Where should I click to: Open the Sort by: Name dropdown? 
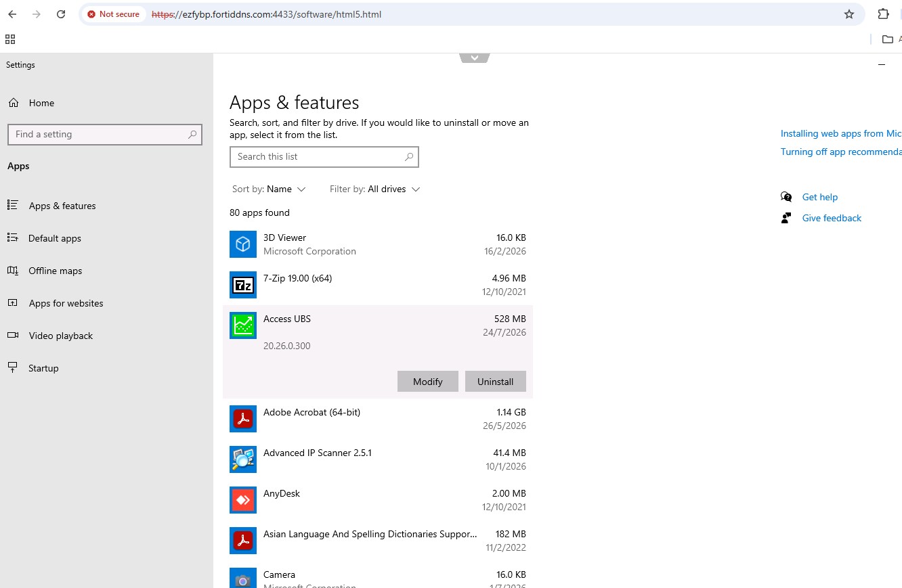tap(269, 189)
